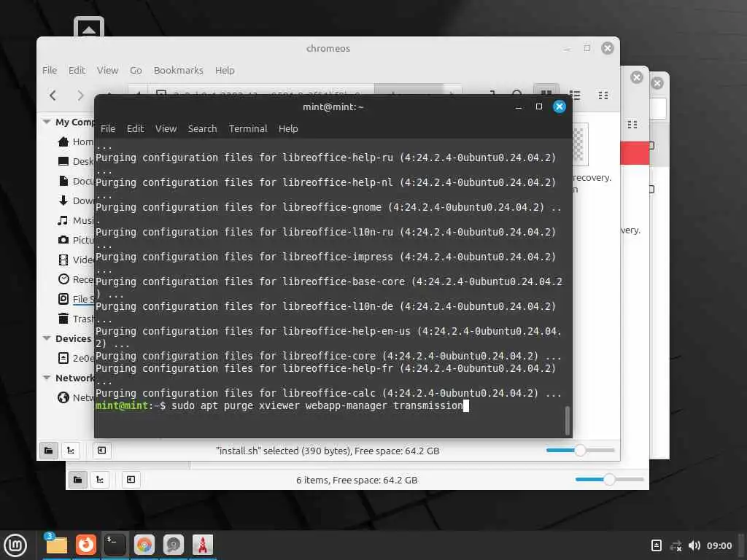Open chromeos window Help menu
The image size is (747, 560).
225,71
